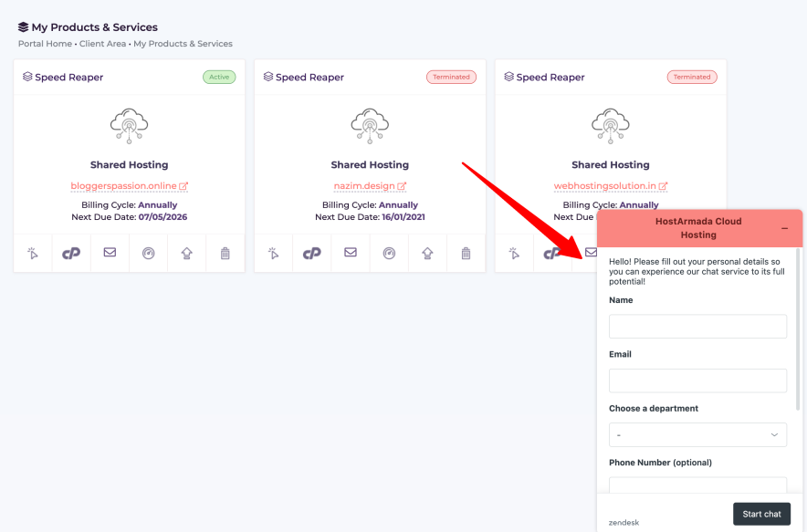
Task: Click the trash icon on bloggerspassion.online card
Action: (225, 253)
